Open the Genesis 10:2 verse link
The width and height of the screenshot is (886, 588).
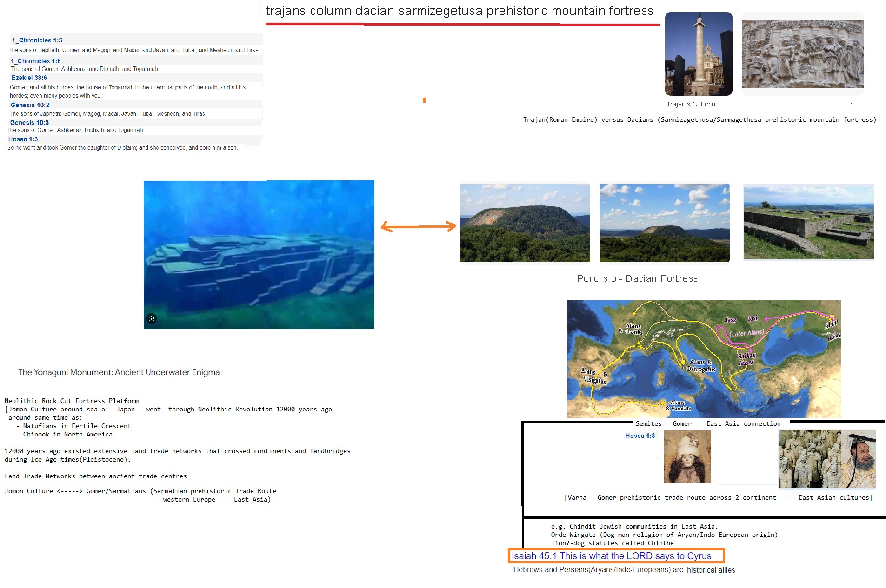point(30,105)
